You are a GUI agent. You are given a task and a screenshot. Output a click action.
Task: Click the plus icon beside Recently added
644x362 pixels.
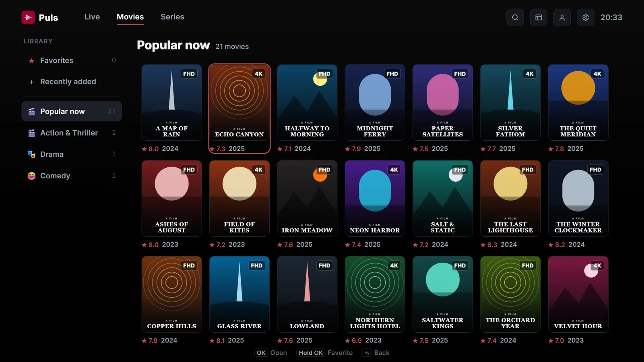click(31, 82)
